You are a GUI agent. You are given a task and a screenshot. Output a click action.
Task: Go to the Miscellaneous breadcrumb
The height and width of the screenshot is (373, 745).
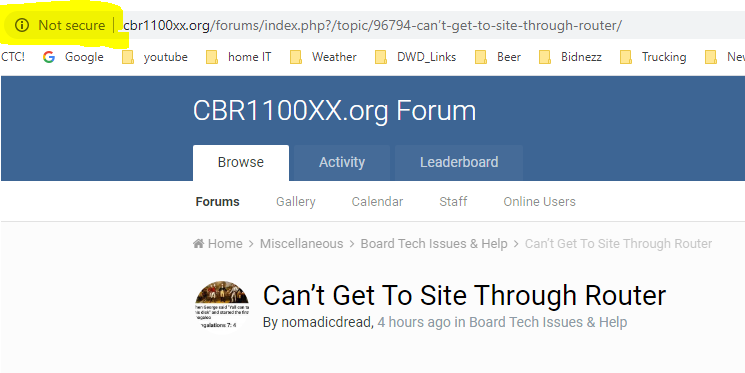coord(301,244)
